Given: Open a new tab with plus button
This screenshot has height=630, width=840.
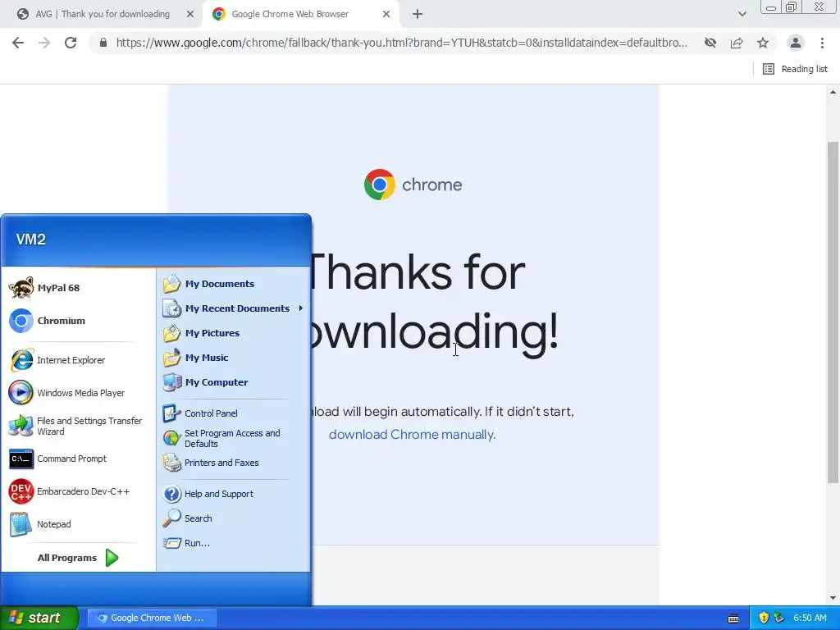Looking at the screenshot, I should (418, 14).
